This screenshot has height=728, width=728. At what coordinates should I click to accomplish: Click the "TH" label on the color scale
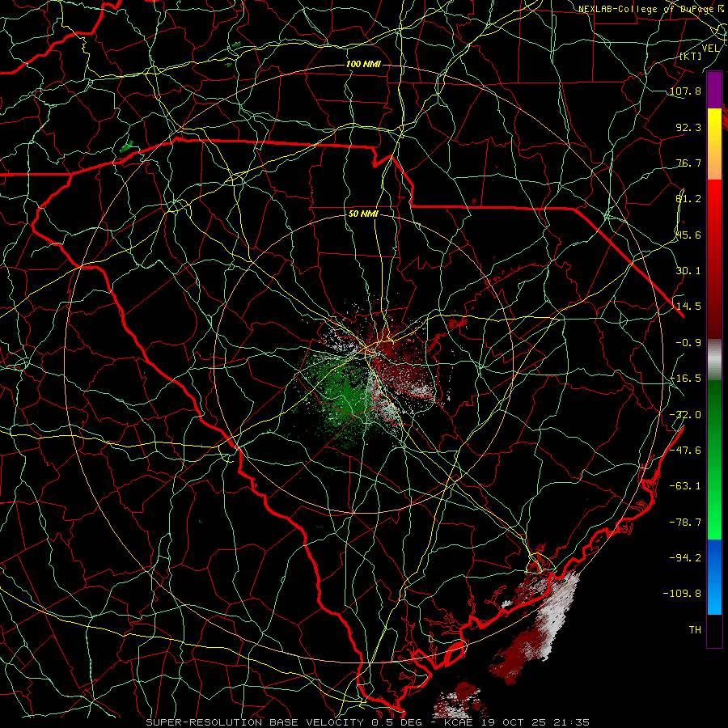click(695, 630)
